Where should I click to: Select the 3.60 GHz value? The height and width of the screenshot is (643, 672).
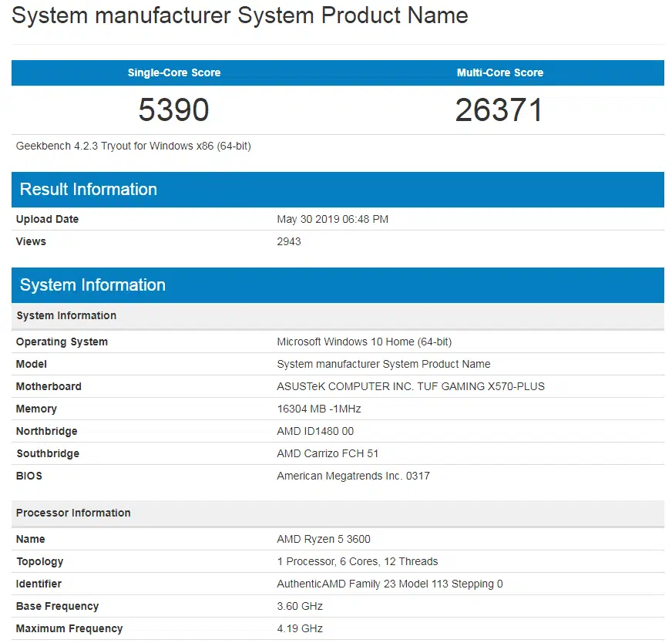point(300,606)
